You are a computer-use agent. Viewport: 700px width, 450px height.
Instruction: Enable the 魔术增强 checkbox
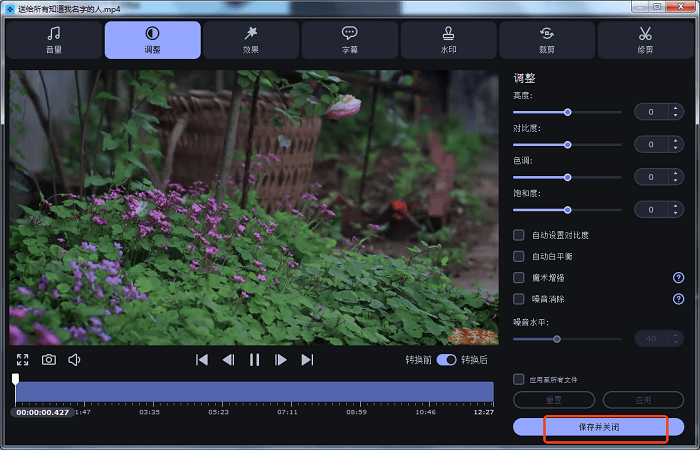tap(518, 278)
